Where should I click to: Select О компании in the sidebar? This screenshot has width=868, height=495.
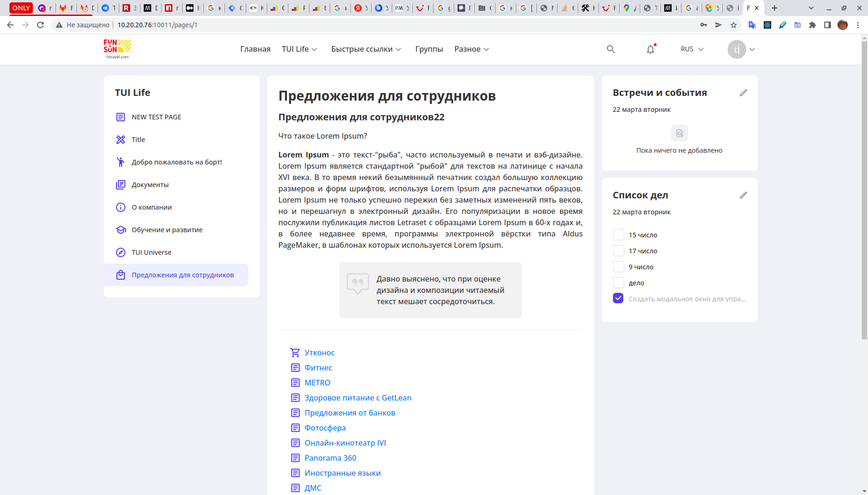click(151, 207)
